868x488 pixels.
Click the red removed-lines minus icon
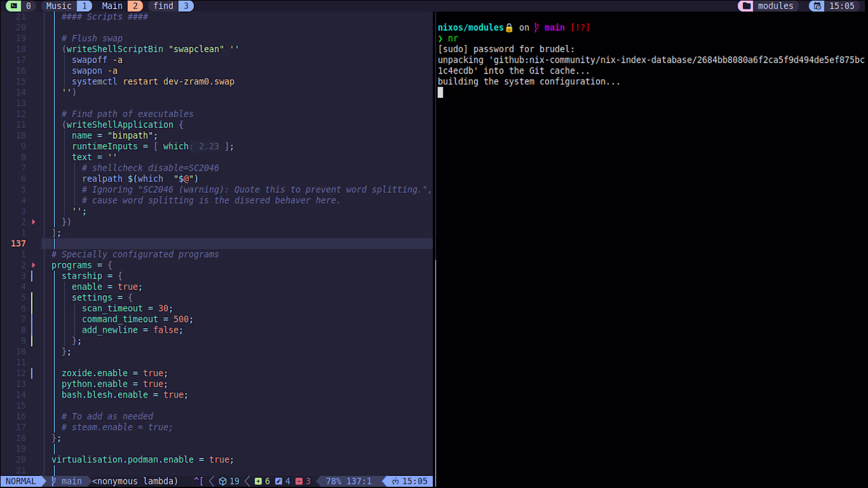(299, 481)
